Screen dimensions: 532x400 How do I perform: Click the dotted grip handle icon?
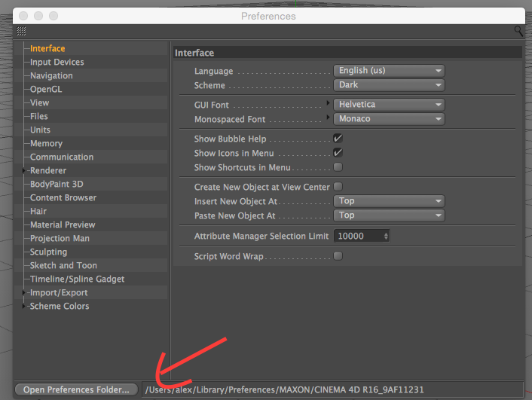click(21, 31)
